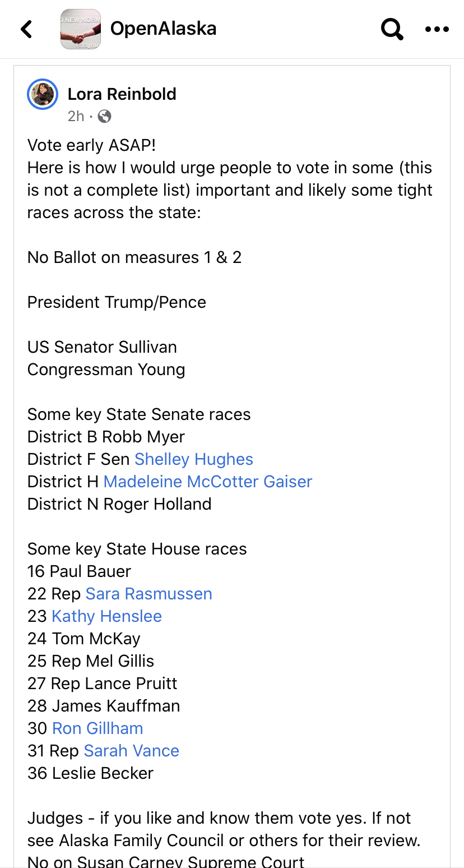Open Ron Gillham tagged profile
Image resolution: width=464 pixels, height=868 pixels.
(98, 728)
